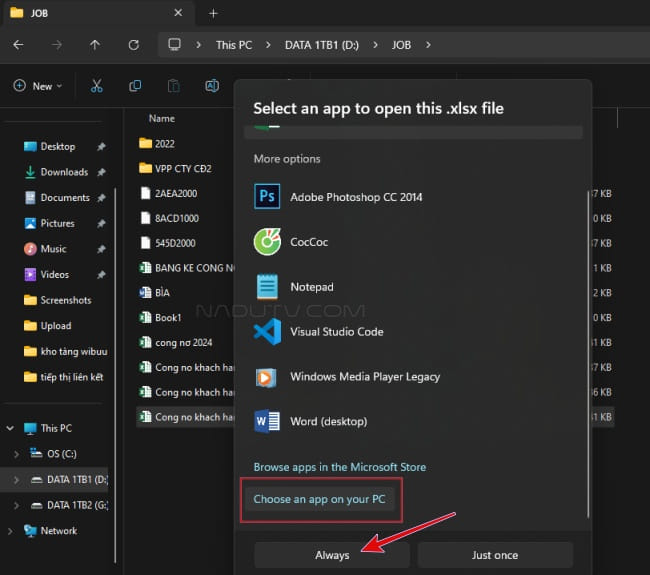Expand the DATA 1TB2 (G:) drive node

click(16, 505)
